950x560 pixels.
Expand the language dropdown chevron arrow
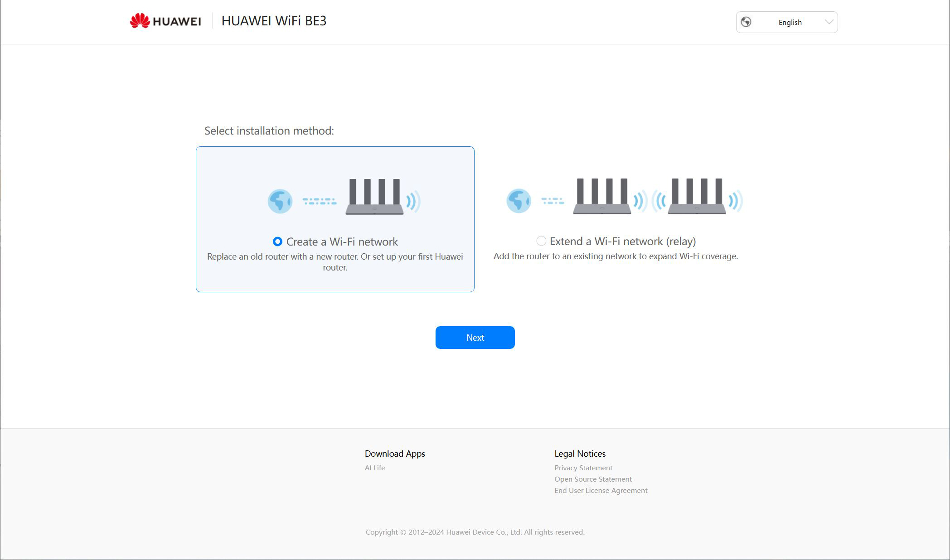(829, 22)
